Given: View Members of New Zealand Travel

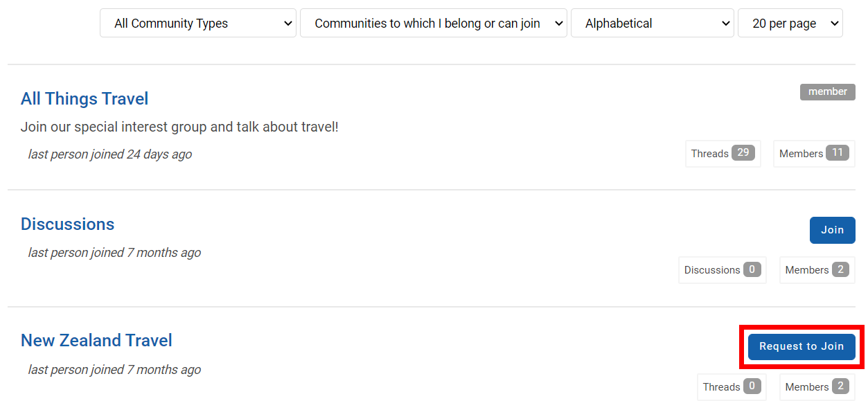Looking at the screenshot, I should coord(817,387).
